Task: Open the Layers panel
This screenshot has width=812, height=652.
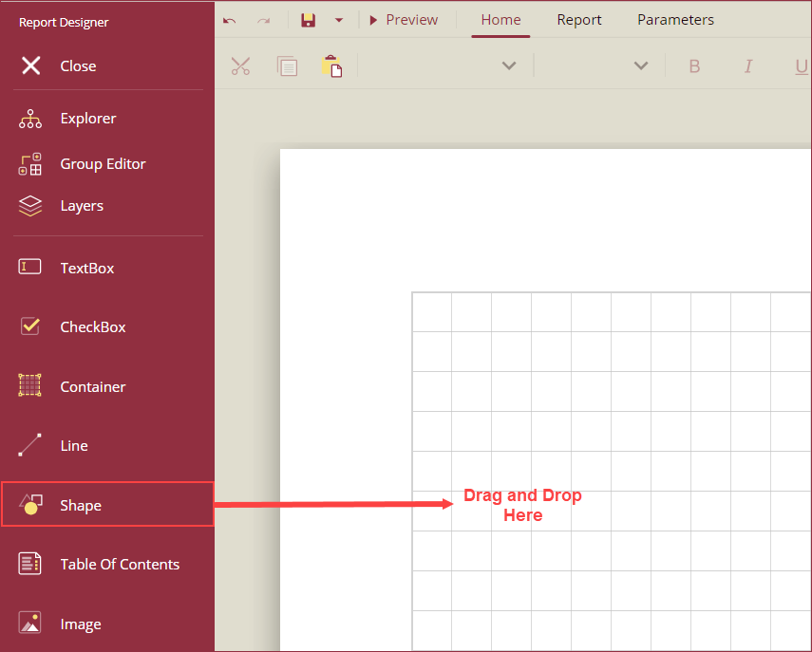Action: (x=61, y=205)
